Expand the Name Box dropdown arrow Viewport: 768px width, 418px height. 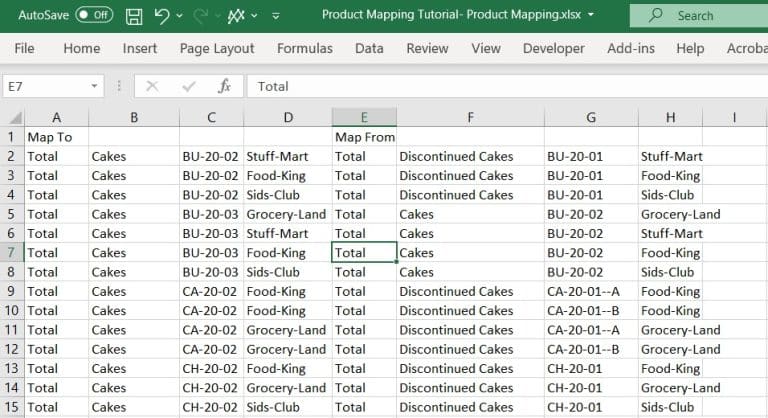pyautogui.click(x=94, y=86)
